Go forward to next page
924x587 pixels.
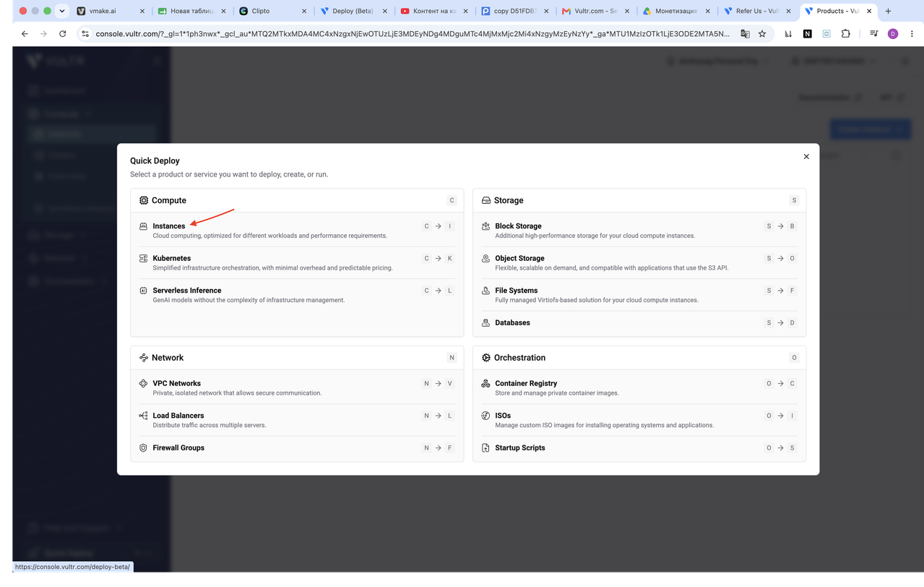(x=43, y=33)
